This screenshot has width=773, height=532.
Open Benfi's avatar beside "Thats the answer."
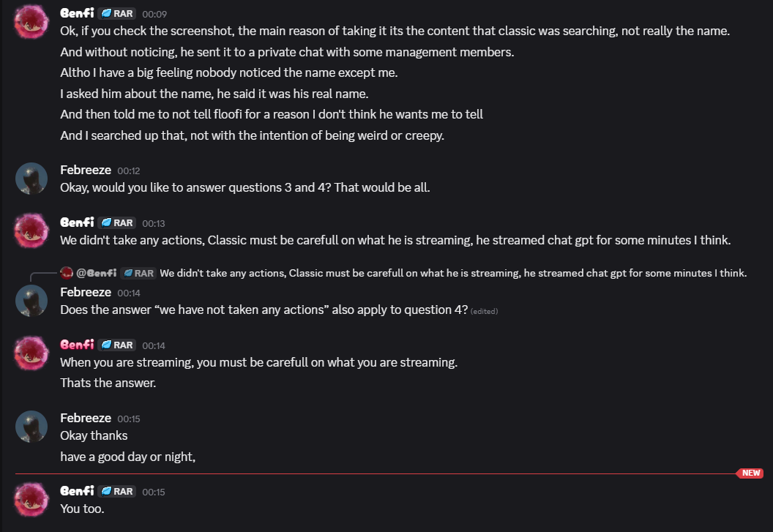point(31,353)
